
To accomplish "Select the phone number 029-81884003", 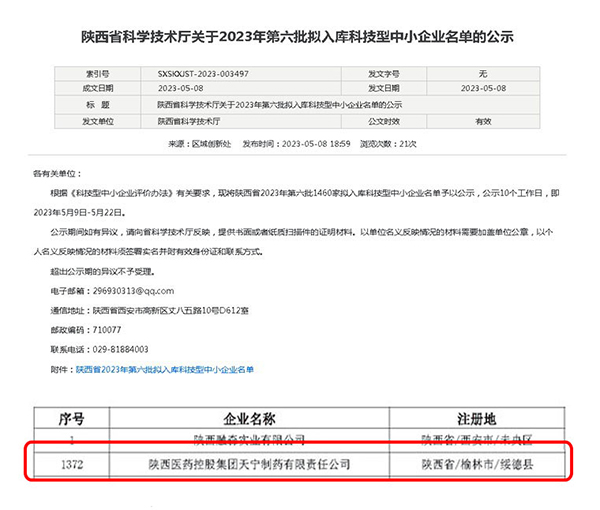I will [x=121, y=349].
